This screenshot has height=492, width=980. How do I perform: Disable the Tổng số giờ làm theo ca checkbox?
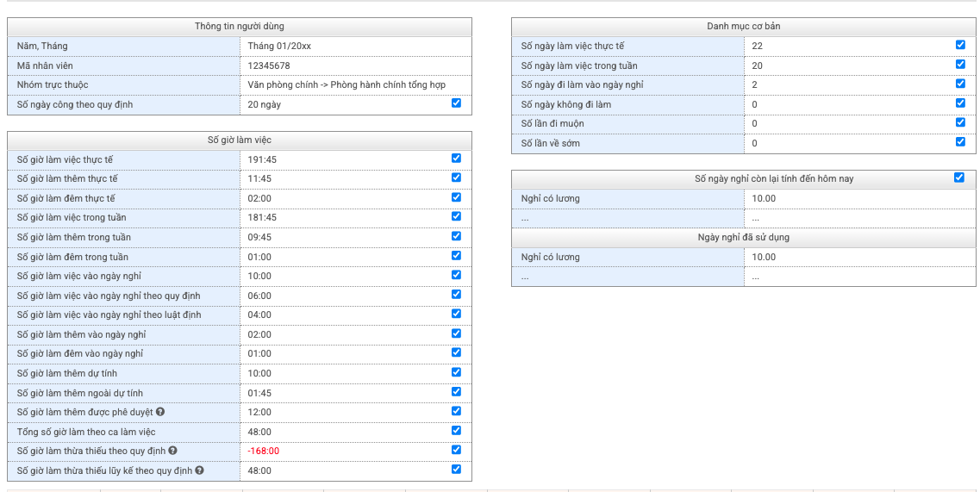(x=456, y=430)
